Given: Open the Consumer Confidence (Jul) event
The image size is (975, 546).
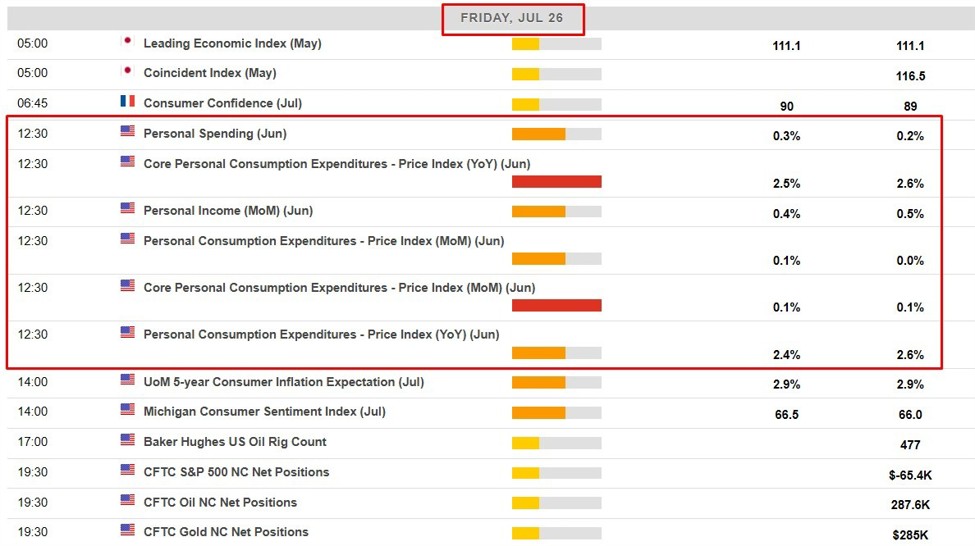Looking at the screenshot, I should [x=222, y=104].
